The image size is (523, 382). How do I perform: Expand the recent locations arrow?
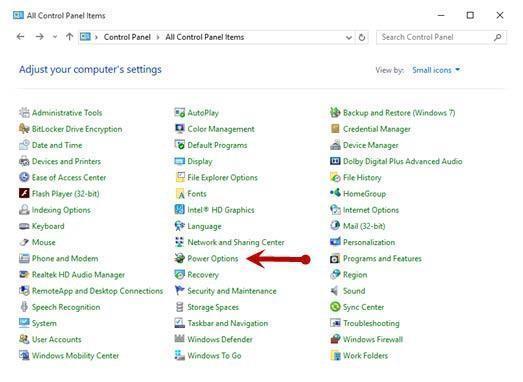coord(55,37)
